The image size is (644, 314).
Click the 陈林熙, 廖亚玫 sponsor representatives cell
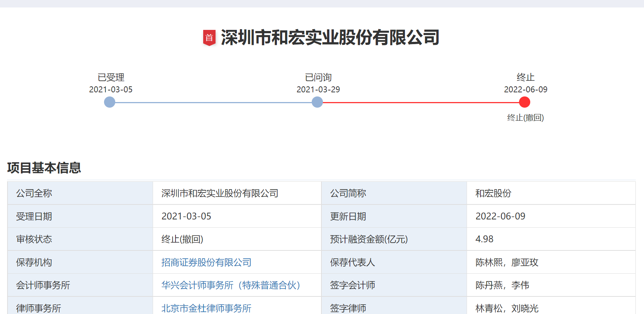tap(507, 262)
